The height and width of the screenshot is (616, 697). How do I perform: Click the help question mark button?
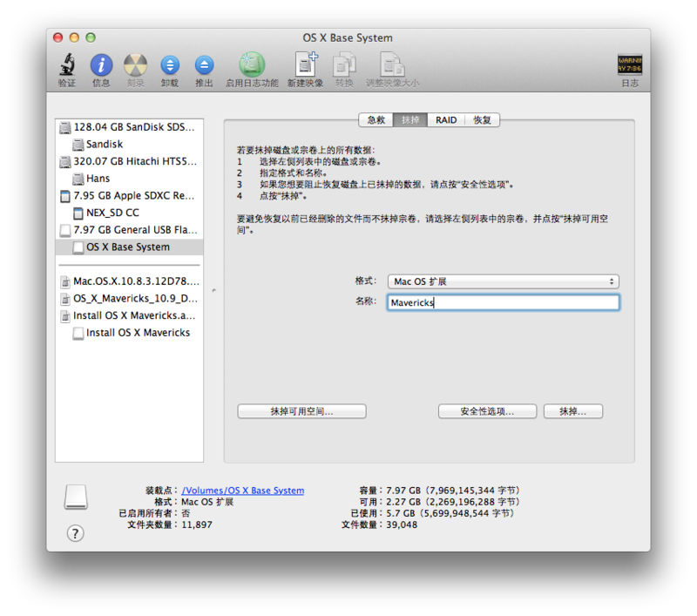tap(75, 533)
